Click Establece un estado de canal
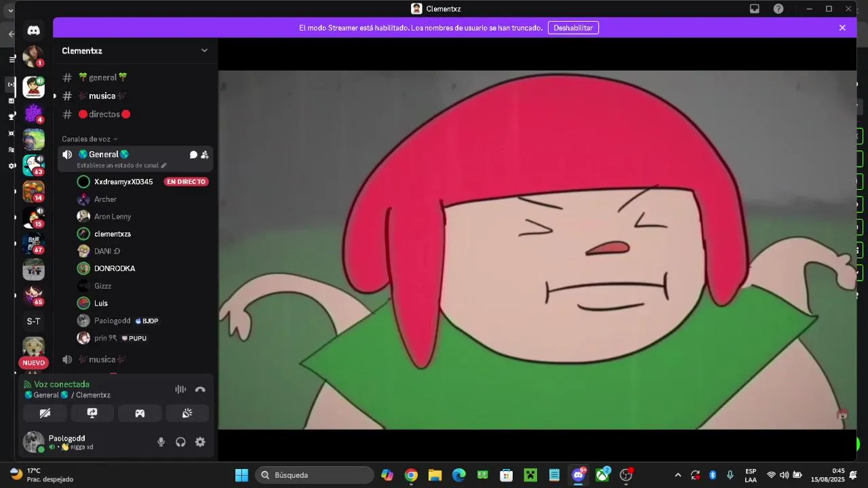The image size is (868, 488). coord(117,165)
